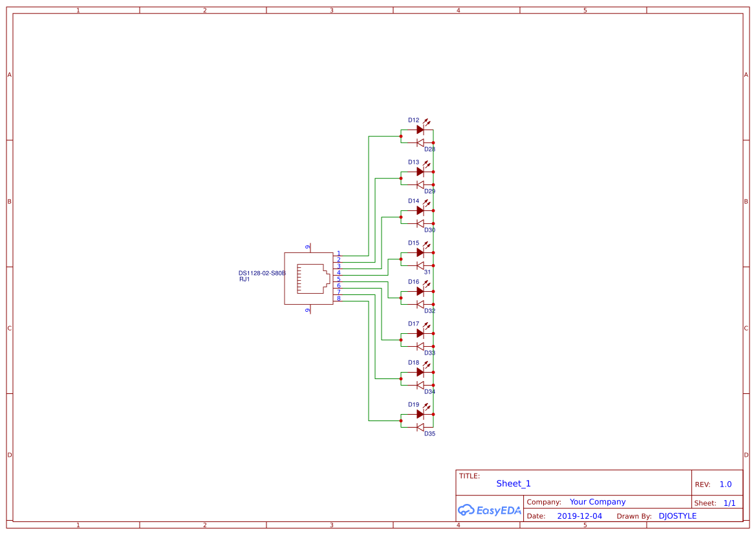Screen dimensions: 756x535
Task: Click the D28 diode symbol
Action: [420, 142]
